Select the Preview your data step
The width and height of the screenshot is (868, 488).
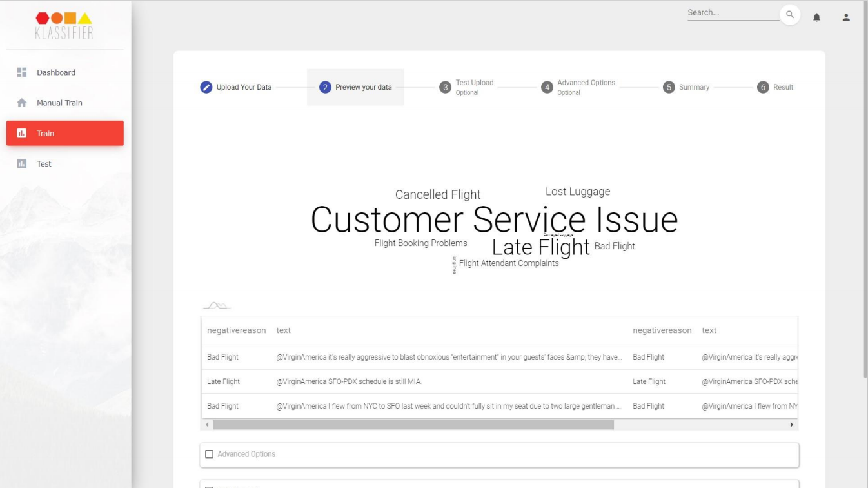tap(355, 87)
